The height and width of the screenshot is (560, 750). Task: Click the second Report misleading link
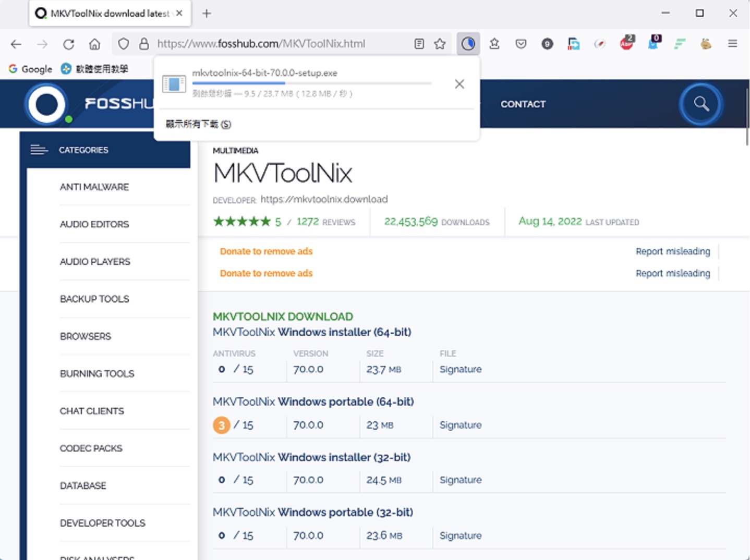[673, 273]
